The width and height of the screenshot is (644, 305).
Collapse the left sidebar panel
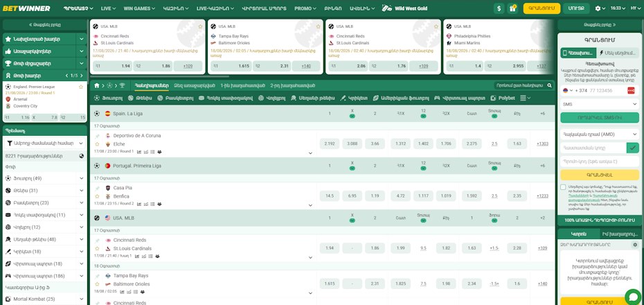[x=45, y=25]
